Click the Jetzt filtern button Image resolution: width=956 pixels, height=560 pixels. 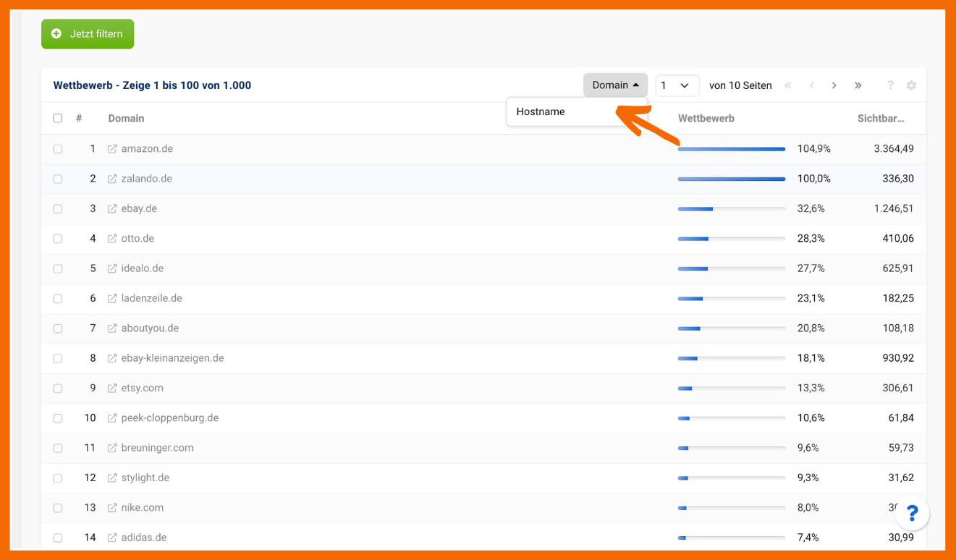[88, 34]
